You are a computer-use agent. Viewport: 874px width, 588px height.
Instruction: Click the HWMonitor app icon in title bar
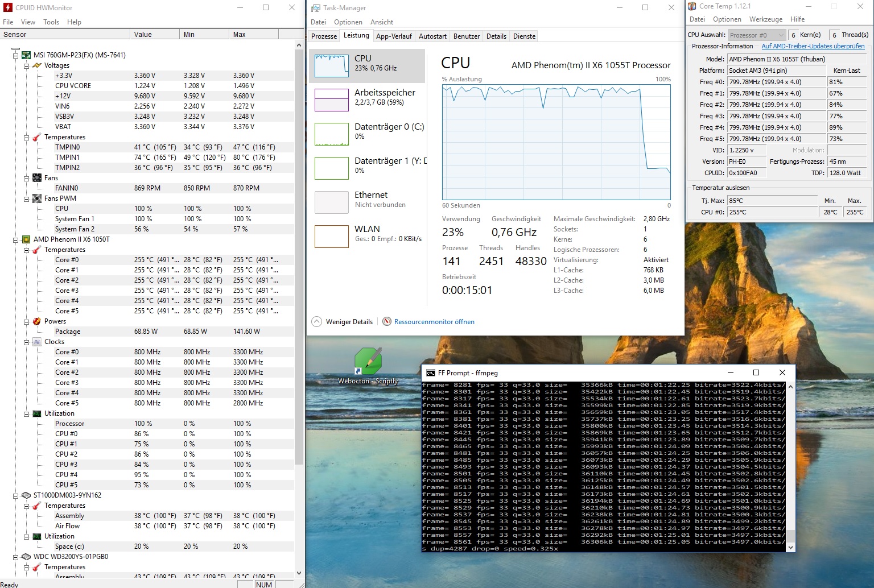(x=7, y=7)
